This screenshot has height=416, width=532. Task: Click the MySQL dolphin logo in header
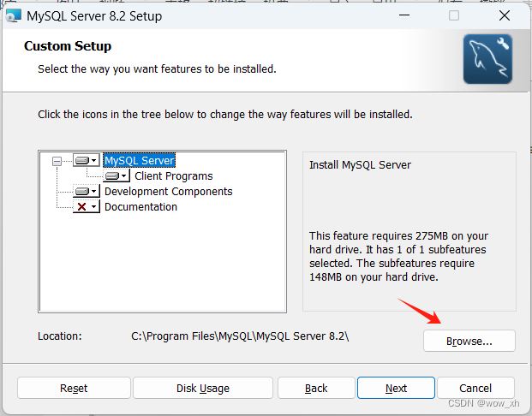pyautogui.click(x=487, y=59)
